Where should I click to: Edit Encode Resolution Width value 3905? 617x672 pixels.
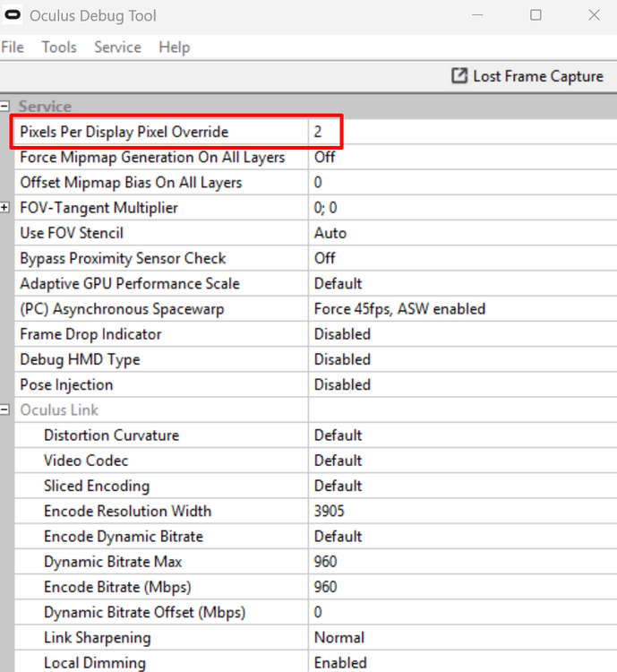tap(463, 511)
